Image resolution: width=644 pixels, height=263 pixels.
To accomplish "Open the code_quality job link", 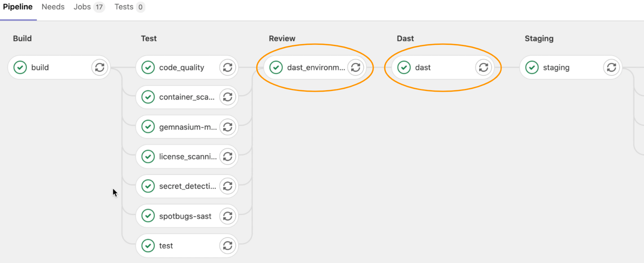I will click(x=181, y=67).
